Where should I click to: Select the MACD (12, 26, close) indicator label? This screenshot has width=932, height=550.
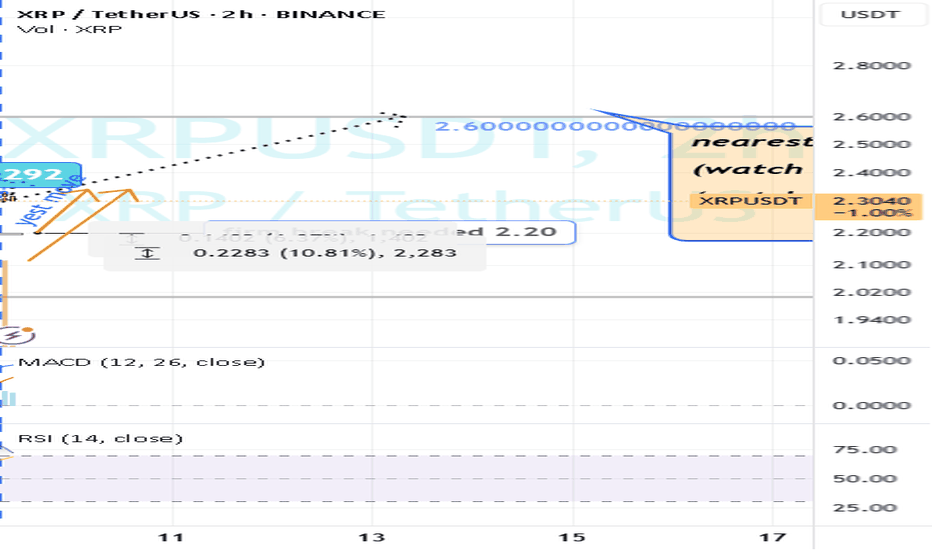tap(141, 362)
